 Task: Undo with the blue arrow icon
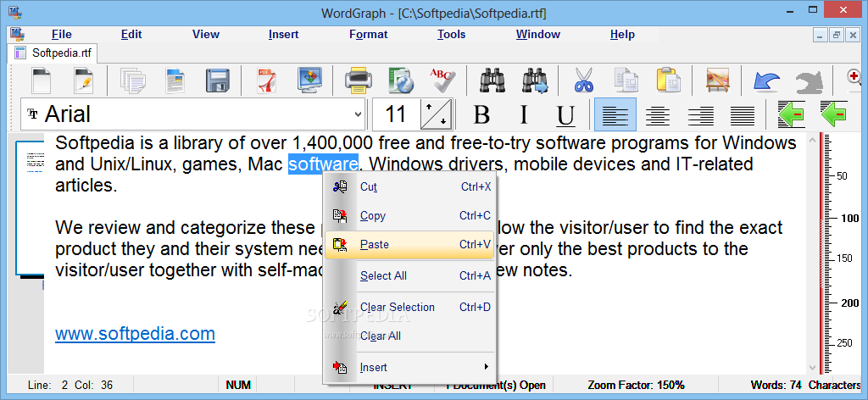pyautogui.click(x=766, y=82)
